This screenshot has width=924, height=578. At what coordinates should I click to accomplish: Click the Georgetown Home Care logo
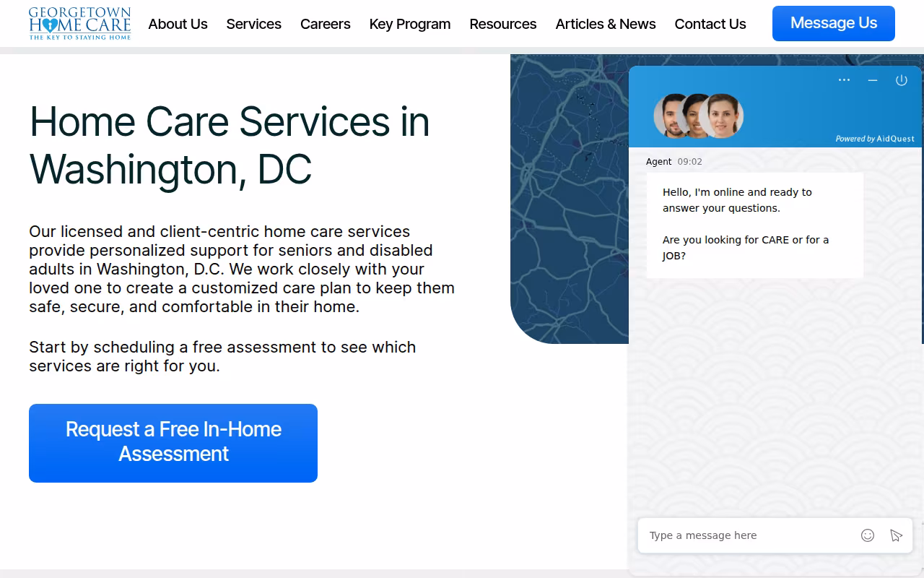pyautogui.click(x=80, y=23)
